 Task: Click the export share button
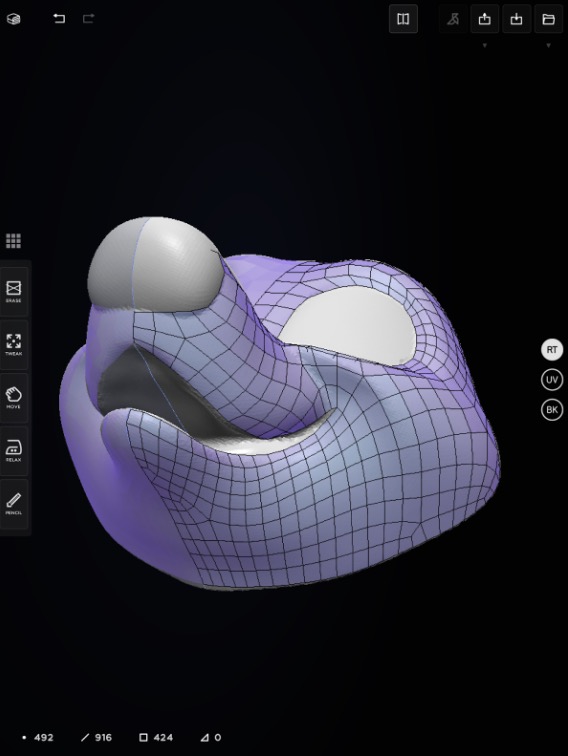485,19
